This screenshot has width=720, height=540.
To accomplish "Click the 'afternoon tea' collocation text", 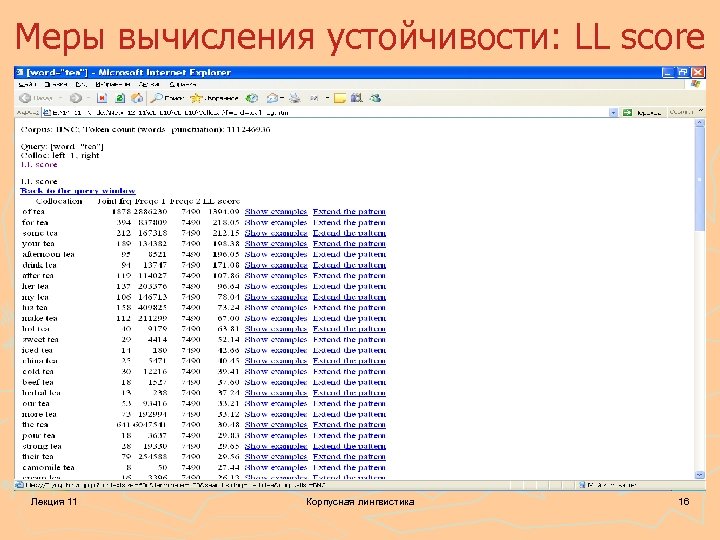I will click(x=48, y=254).
